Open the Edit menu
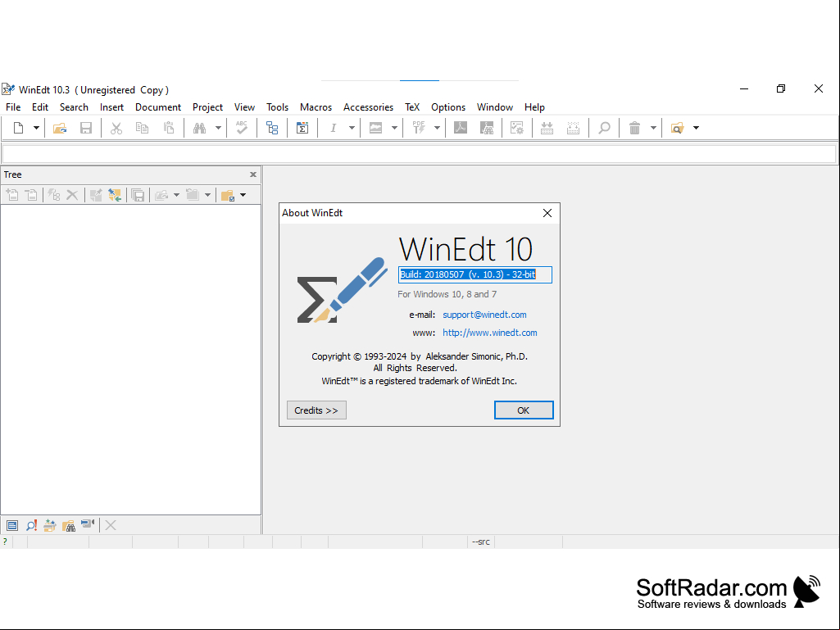This screenshot has height=630, width=840. (x=40, y=107)
